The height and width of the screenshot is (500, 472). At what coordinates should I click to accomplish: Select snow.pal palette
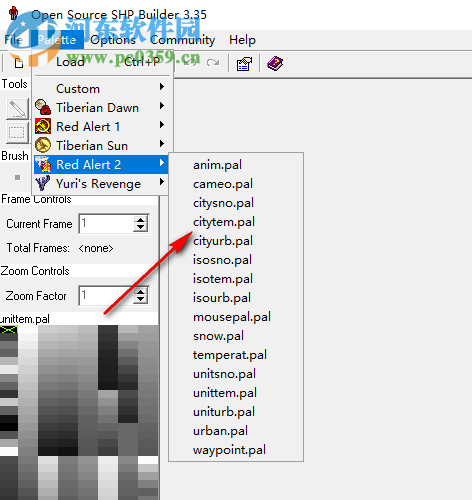click(236, 336)
